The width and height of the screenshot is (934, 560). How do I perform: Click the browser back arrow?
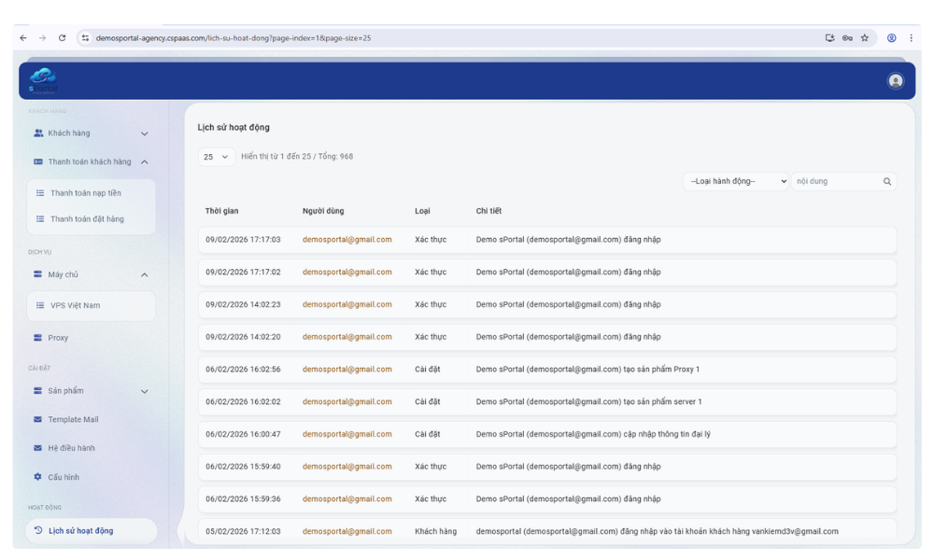coord(23,38)
